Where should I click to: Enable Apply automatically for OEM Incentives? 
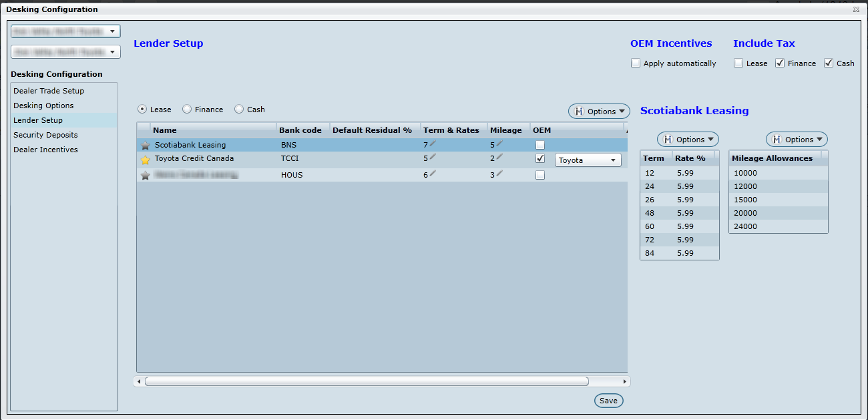(x=636, y=63)
